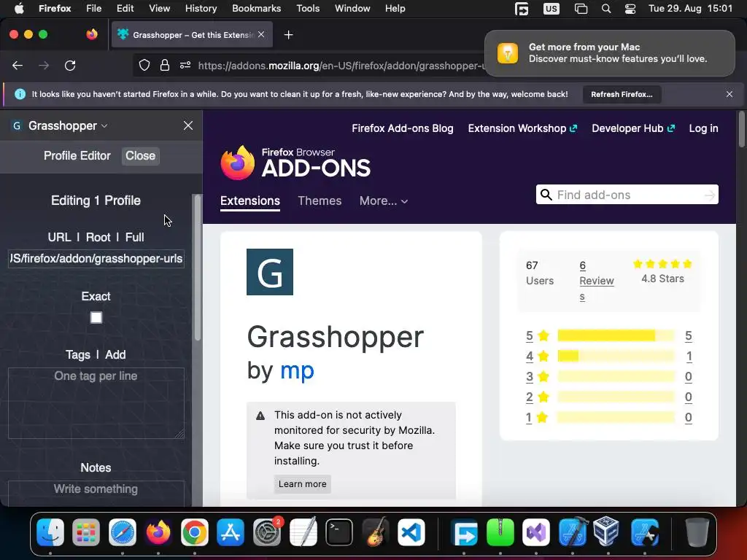
Task: Select the Full URL option
Action: pos(135,237)
